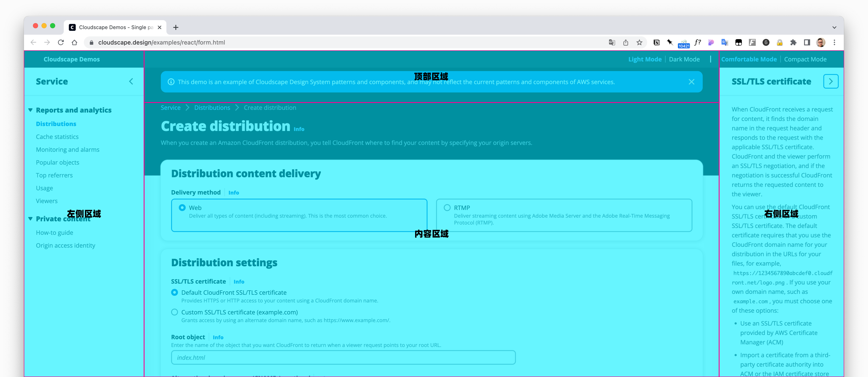Image resolution: width=868 pixels, height=377 pixels.
Task: Open Cache statistics in the sidebar
Action: coord(57,137)
